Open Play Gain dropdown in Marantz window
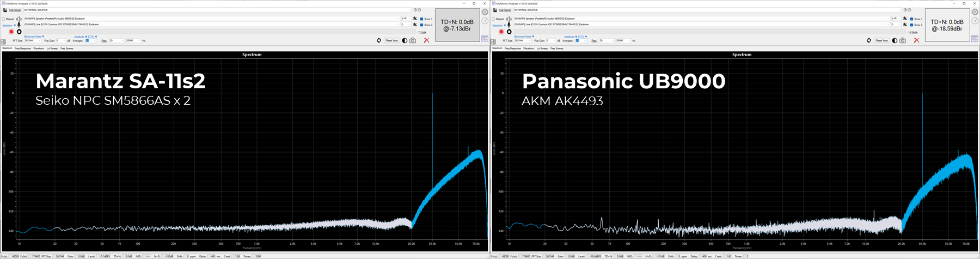 61,40
